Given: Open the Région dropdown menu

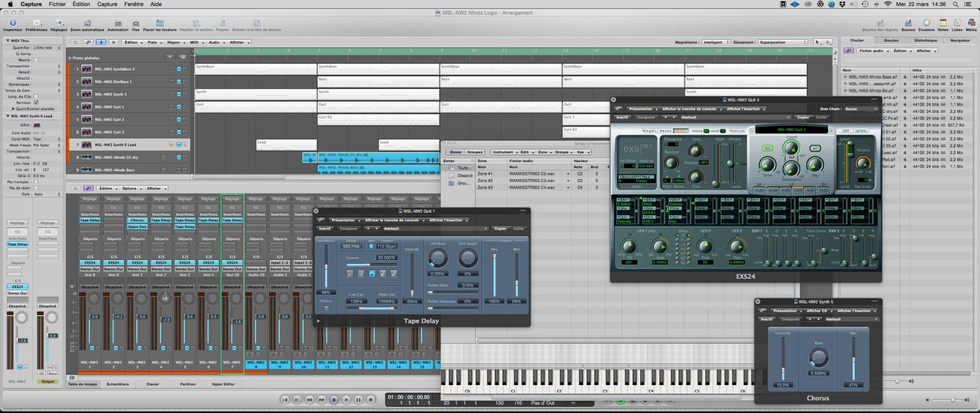Looking at the screenshot, I should (176, 42).
